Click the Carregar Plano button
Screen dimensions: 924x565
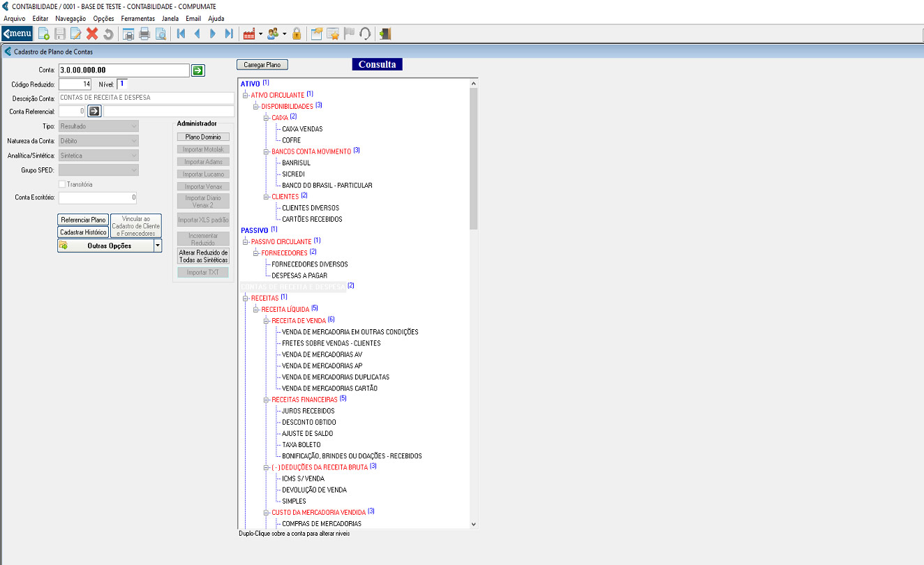262,64
